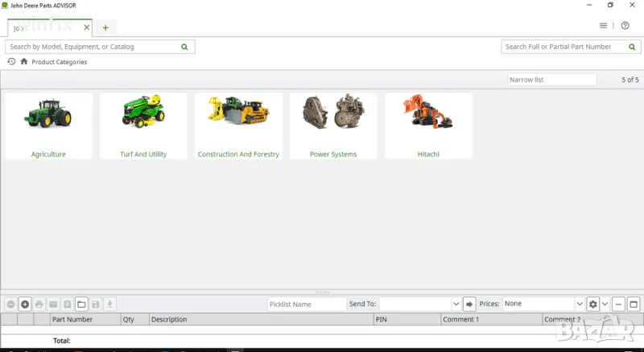Click the send arrow button next to Send To
Viewport: 644px width, 352px height.
coord(469,304)
